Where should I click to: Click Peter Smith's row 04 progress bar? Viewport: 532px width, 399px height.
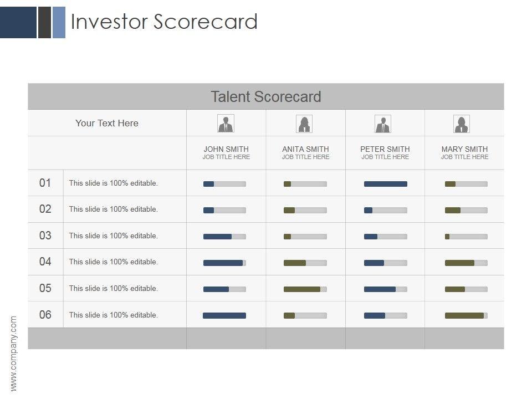385,263
